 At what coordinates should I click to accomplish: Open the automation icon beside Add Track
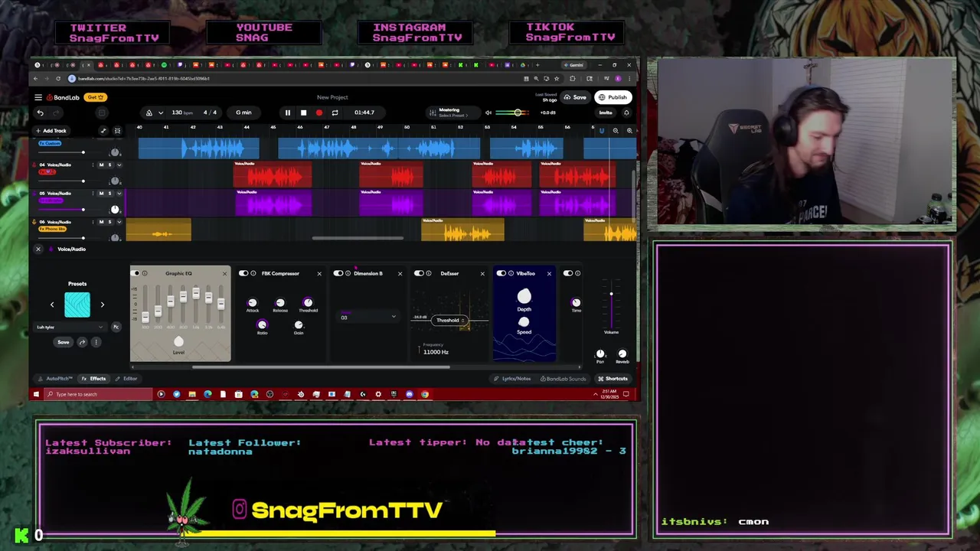point(103,131)
